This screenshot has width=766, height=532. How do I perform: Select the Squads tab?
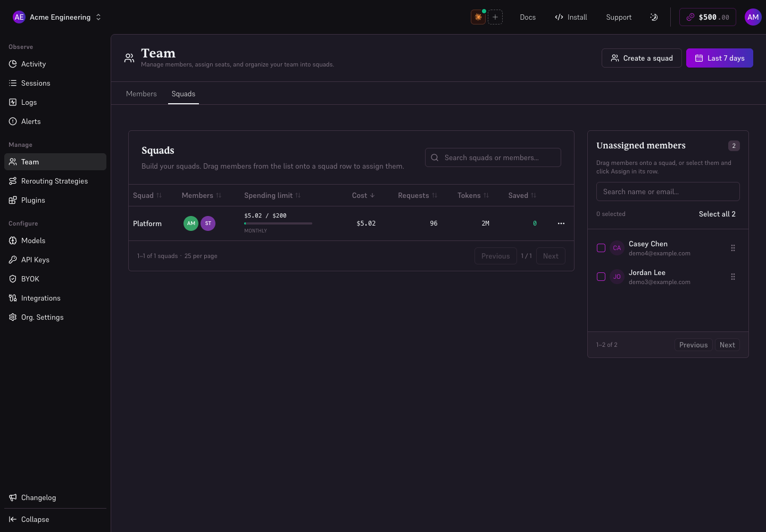[x=184, y=94]
